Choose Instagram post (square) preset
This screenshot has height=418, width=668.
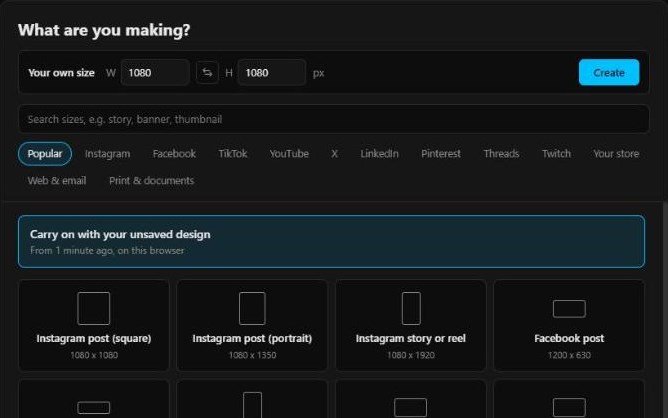(x=94, y=325)
